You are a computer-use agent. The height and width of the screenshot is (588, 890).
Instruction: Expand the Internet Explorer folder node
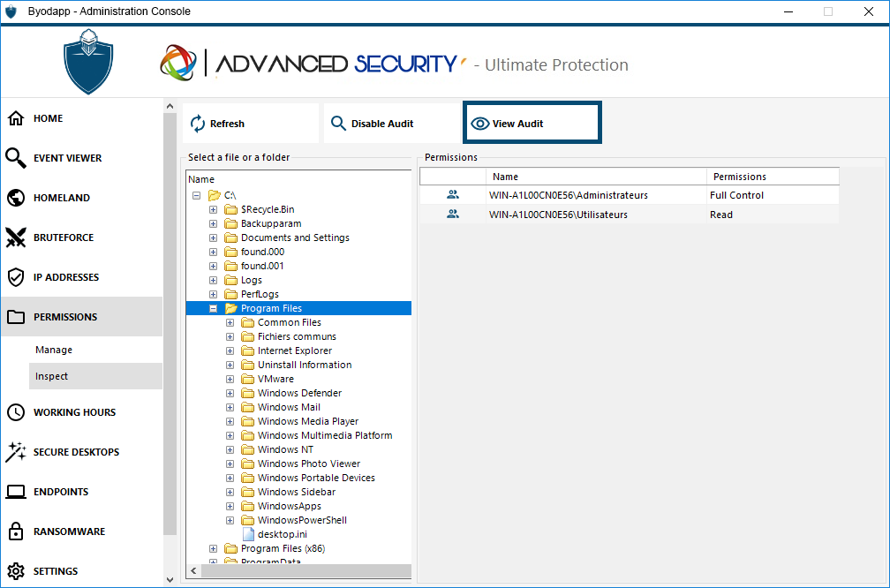(x=230, y=351)
